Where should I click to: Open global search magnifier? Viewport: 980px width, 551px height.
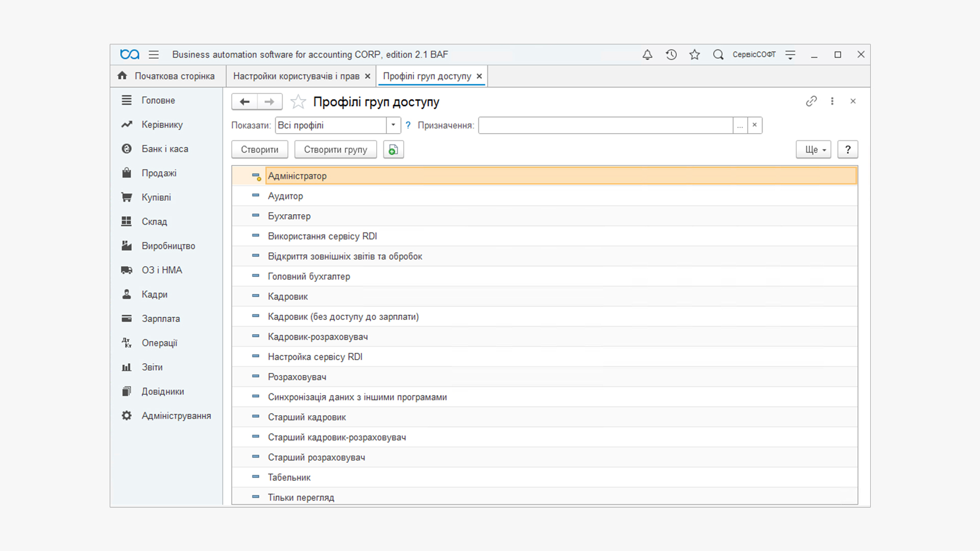tap(718, 55)
